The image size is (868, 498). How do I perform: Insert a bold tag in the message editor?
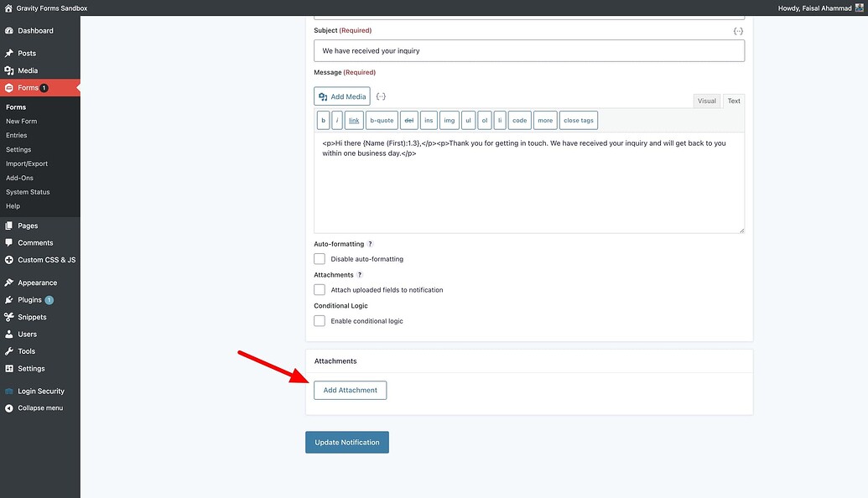pyautogui.click(x=323, y=120)
